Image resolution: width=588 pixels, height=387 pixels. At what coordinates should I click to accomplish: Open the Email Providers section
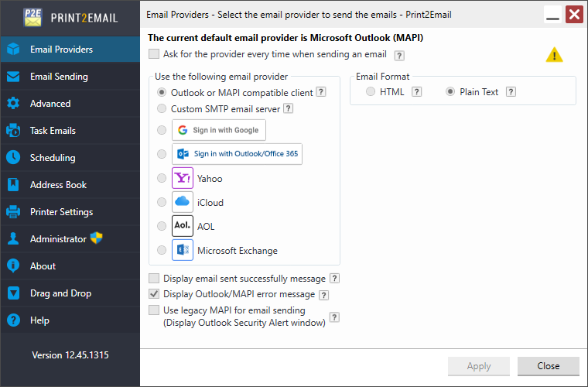[70, 49]
